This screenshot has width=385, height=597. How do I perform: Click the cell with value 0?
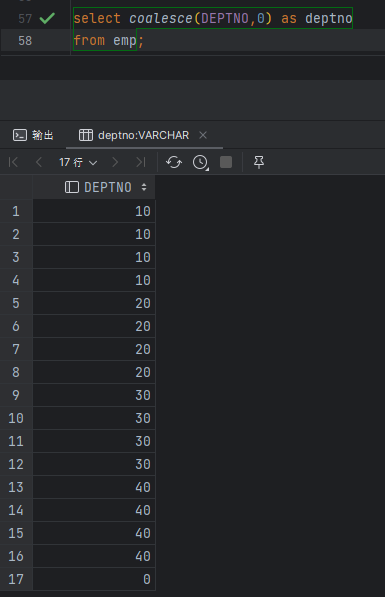(94, 579)
